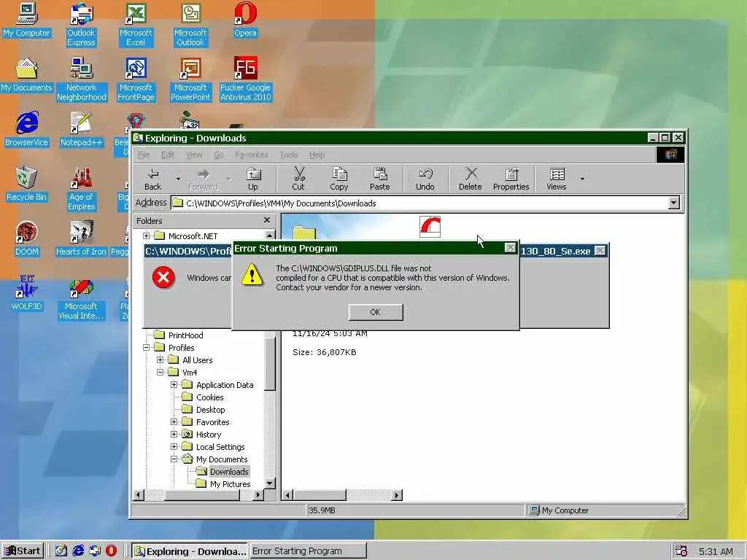
Task: Launch the Microsoft Outlook desktop shortcut
Action: [x=190, y=25]
